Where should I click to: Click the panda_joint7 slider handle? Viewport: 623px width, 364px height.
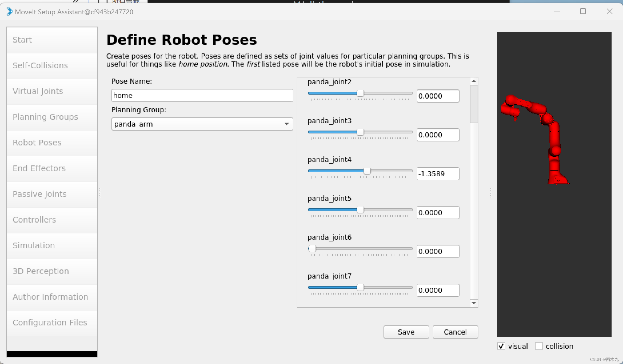pos(360,287)
